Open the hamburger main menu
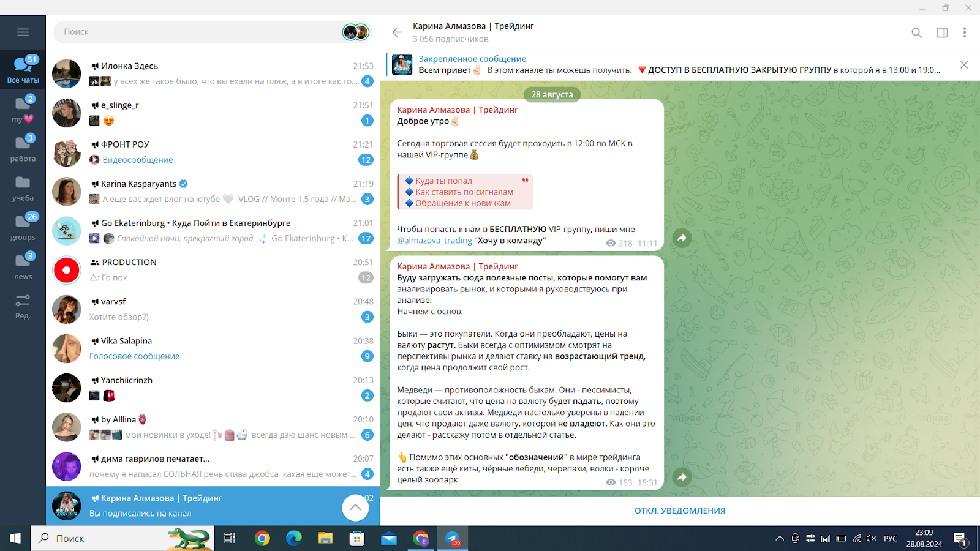Image resolution: width=980 pixels, height=551 pixels. (23, 32)
